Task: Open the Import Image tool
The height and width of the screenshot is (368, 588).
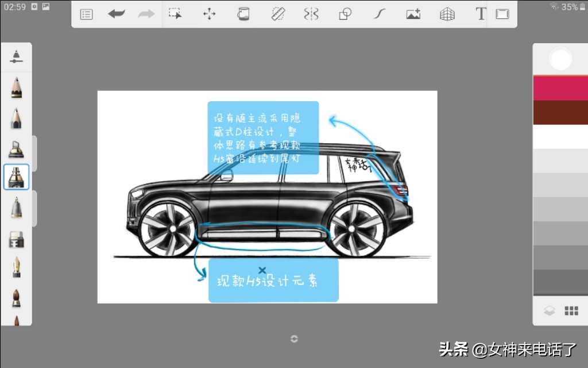Action: coord(413,13)
